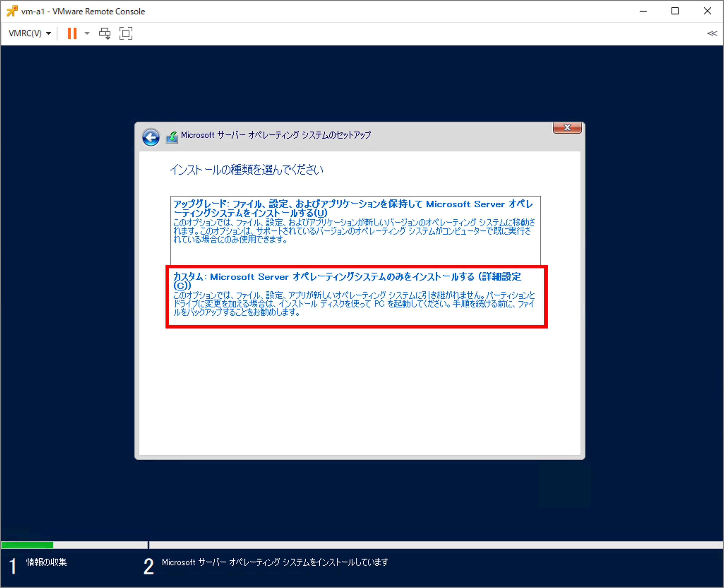The image size is (724, 588).
Task: Collapse the toolbar with the double chevron
Action: pos(712,33)
